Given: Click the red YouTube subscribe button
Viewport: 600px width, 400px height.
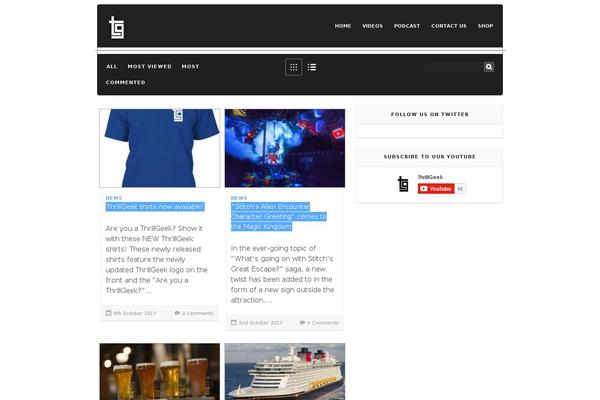Looking at the screenshot, I should click(436, 189).
